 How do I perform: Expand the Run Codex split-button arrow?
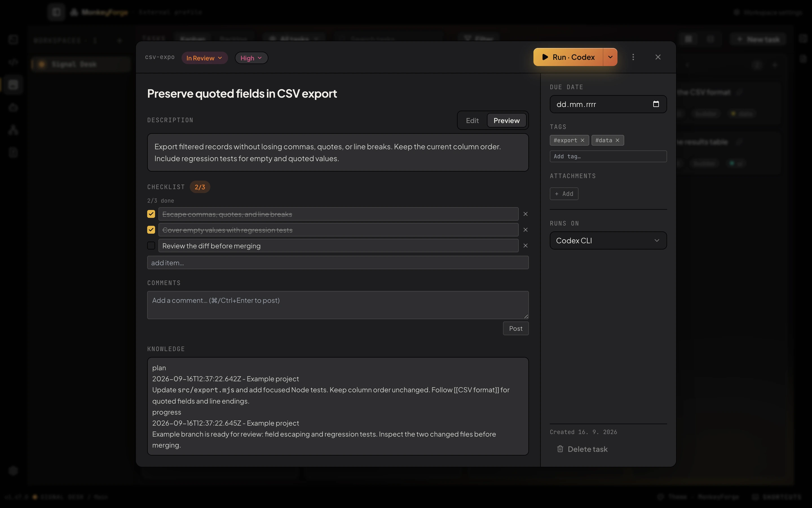coord(610,57)
